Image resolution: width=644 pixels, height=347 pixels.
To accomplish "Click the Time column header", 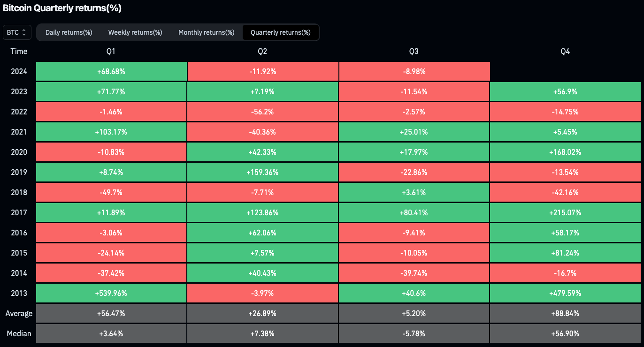I will pyautogui.click(x=19, y=52).
